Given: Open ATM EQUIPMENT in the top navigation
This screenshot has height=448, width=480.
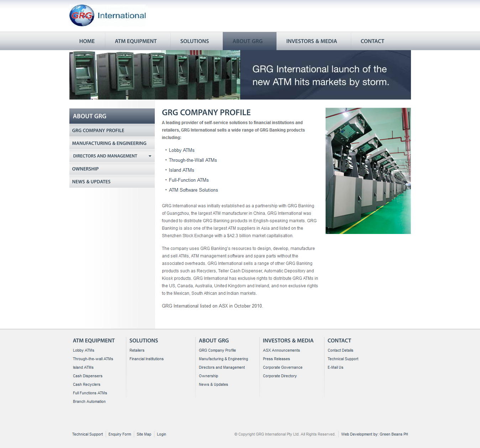Looking at the screenshot, I should tap(136, 41).
